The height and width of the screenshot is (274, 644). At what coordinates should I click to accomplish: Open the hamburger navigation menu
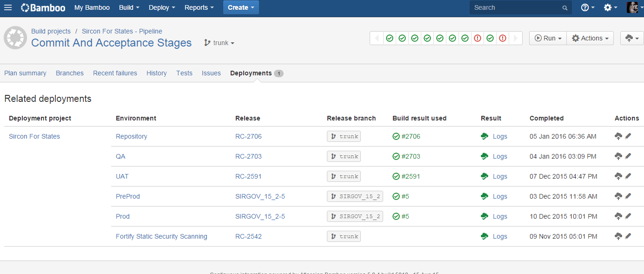(x=8, y=7)
